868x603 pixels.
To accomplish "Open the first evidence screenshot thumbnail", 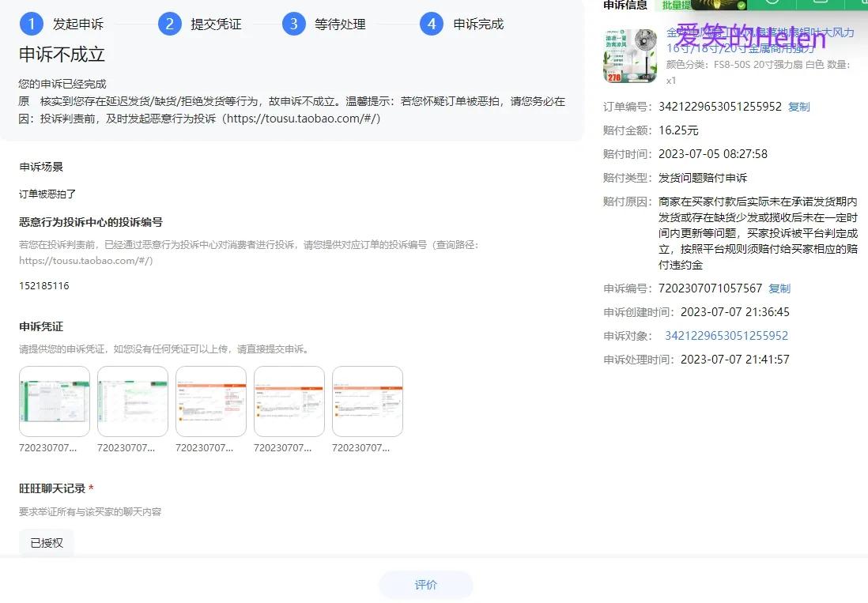I will tap(53, 401).
